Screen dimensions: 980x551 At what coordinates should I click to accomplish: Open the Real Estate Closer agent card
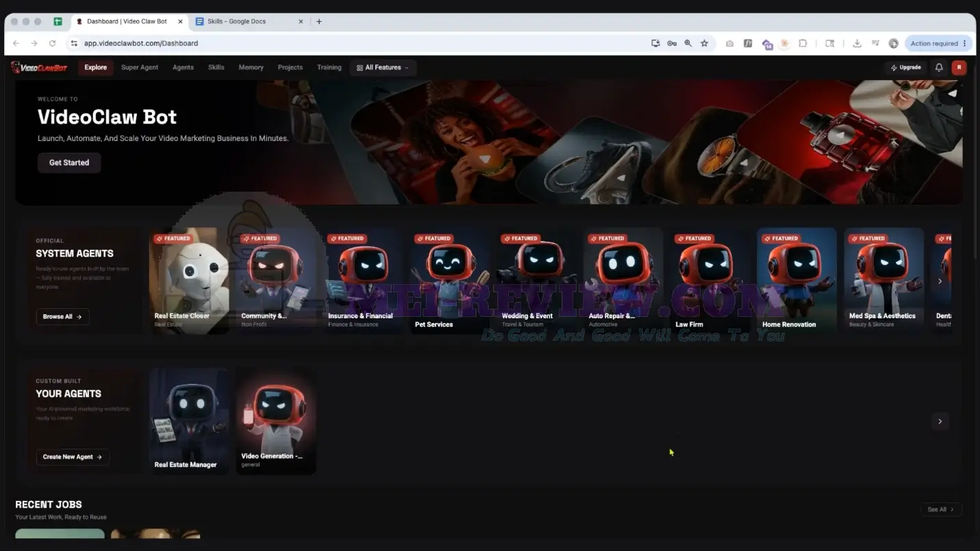coord(189,281)
